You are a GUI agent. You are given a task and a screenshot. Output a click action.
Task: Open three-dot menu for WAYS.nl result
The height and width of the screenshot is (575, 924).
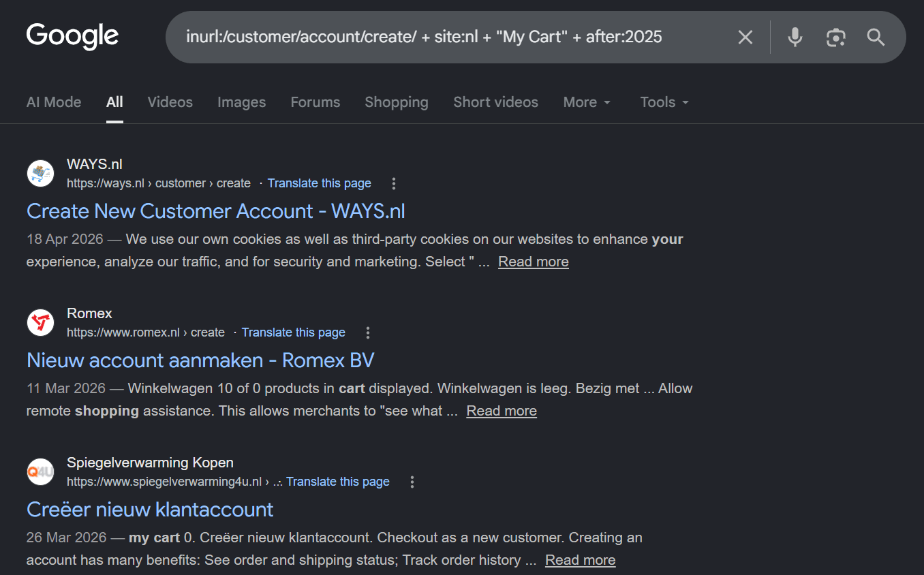point(393,183)
